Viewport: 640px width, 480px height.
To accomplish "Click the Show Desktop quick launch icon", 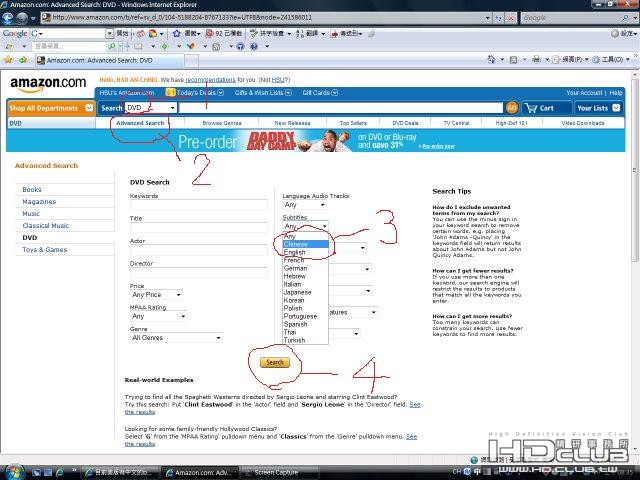I will [36, 472].
